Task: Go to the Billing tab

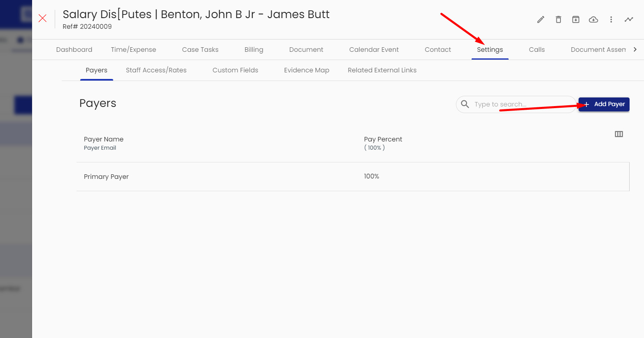Action: (253, 50)
